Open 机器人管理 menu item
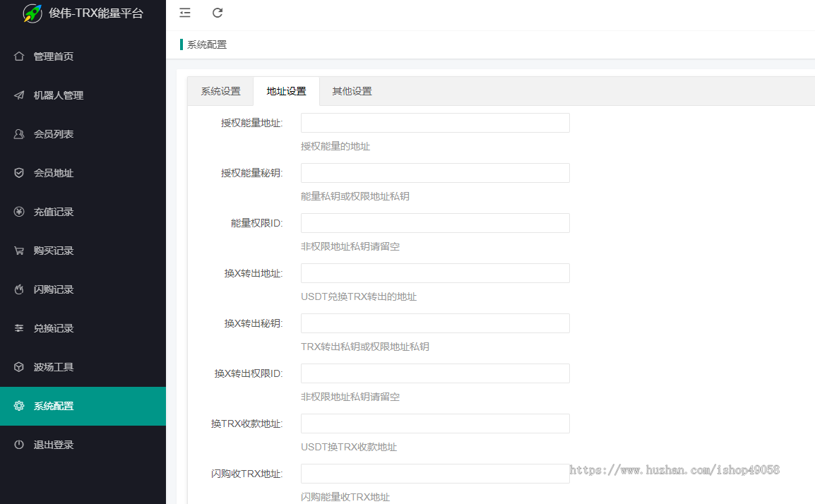815x504 pixels. pyautogui.click(x=83, y=95)
